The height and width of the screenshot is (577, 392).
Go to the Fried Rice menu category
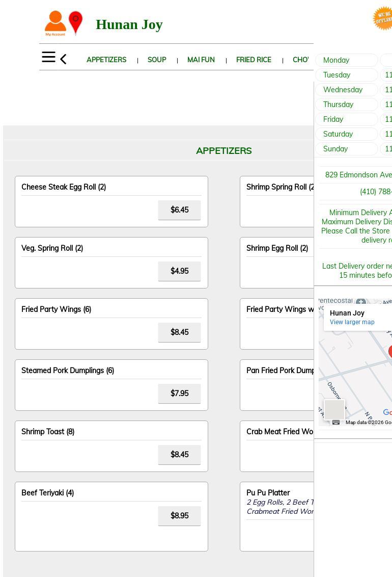tap(254, 60)
